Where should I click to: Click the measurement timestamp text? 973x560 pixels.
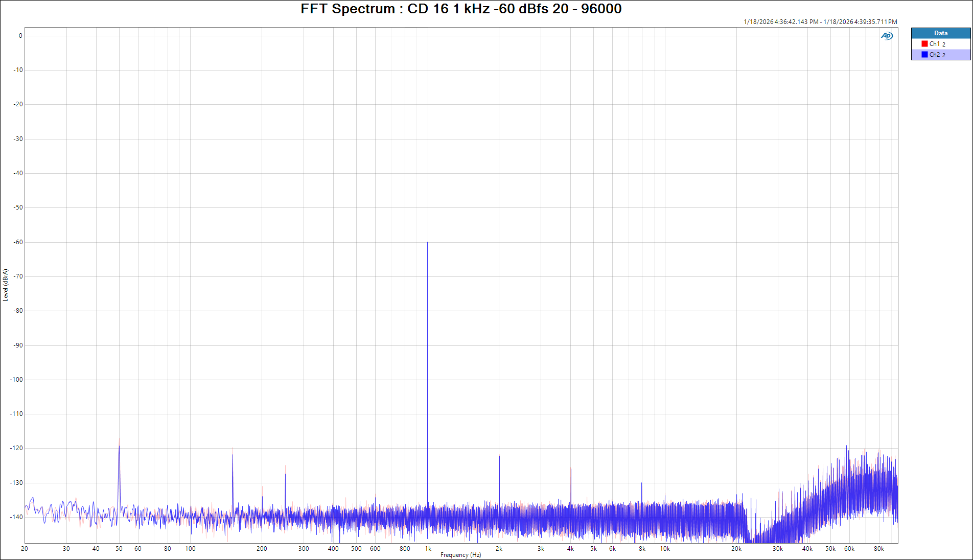pos(820,22)
